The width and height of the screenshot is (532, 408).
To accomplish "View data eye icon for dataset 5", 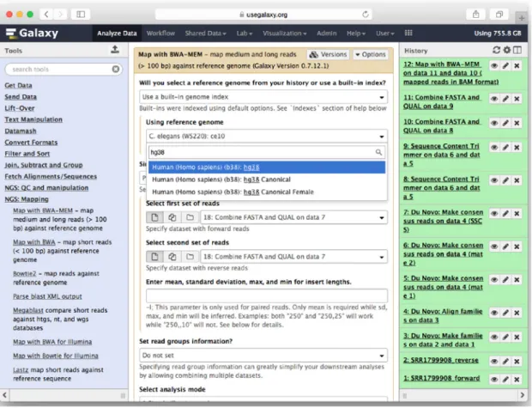I will pyautogui.click(x=494, y=279).
